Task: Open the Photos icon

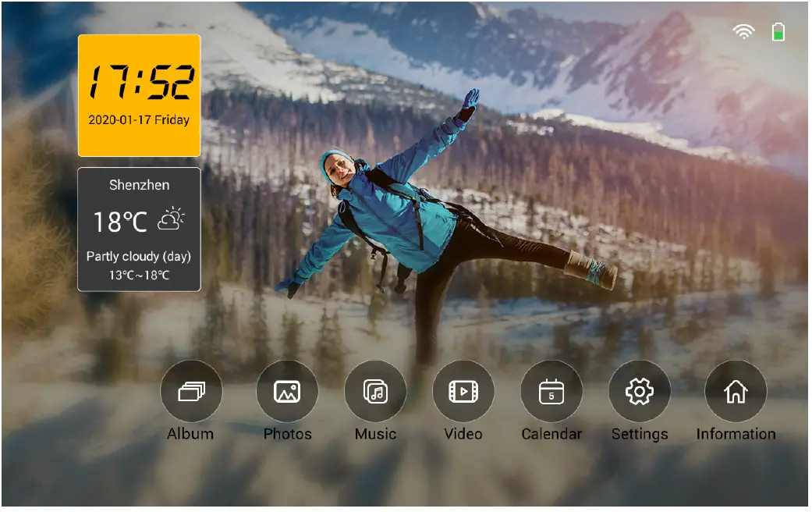Action: tap(288, 391)
